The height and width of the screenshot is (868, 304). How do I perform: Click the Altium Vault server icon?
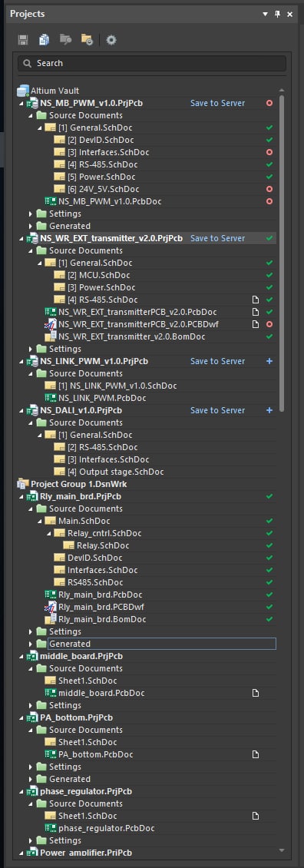tap(23, 90)
